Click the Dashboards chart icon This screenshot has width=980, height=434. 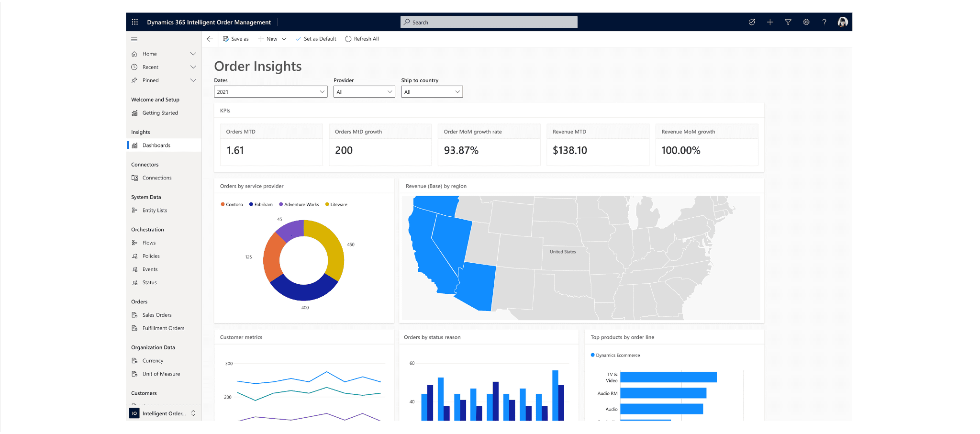coord(134,145)
